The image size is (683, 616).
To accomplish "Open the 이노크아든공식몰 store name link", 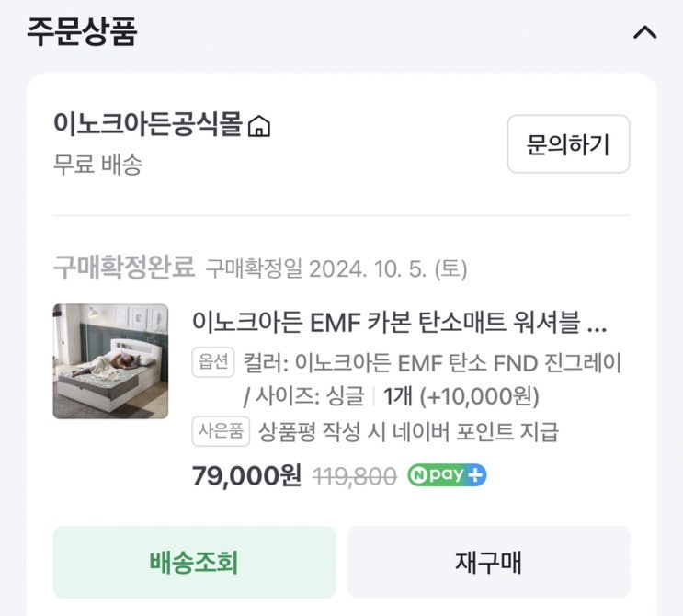I will tap(147, 124).
